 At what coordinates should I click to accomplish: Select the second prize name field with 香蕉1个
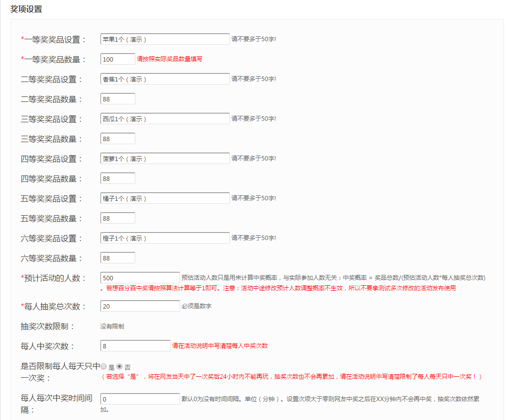point(164,79)
